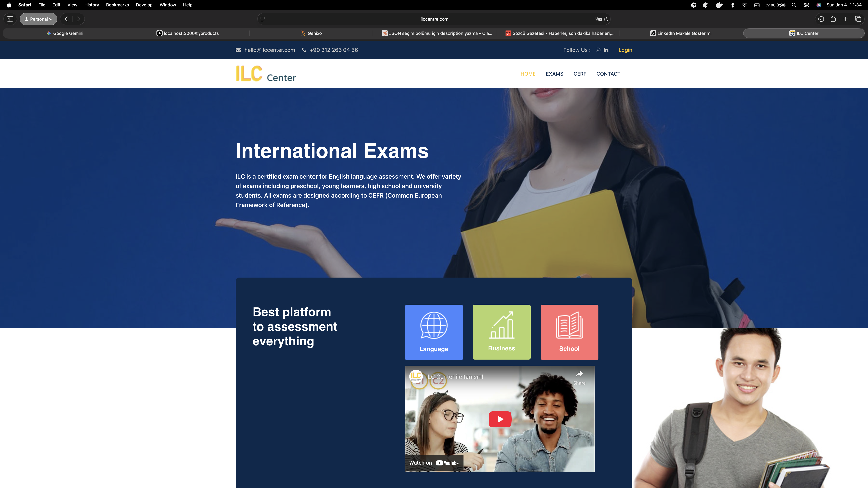Click the Login link
This screenshot has width=868, height=488.
click(x=625, y=50)
